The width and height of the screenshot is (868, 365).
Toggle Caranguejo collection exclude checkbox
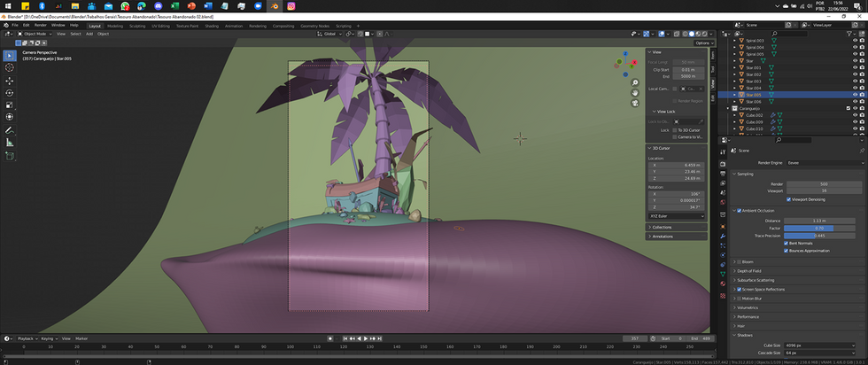(849, 109)
